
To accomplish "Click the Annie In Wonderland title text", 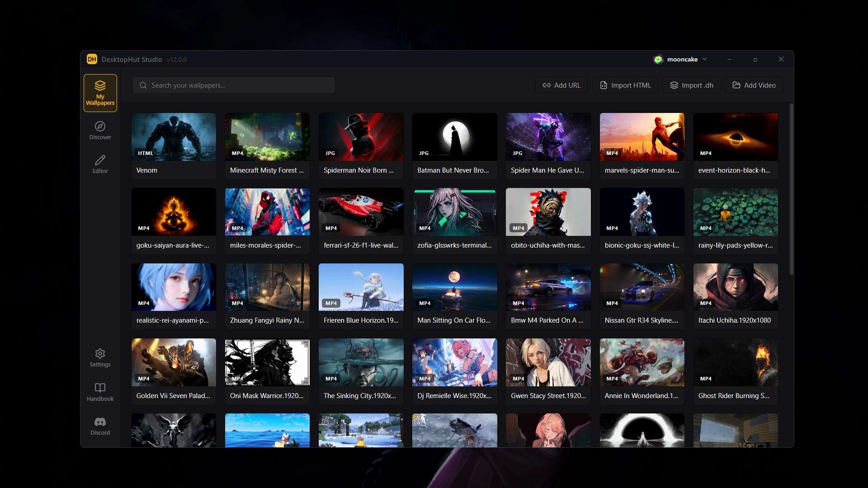I will click(x=642, y=396).
